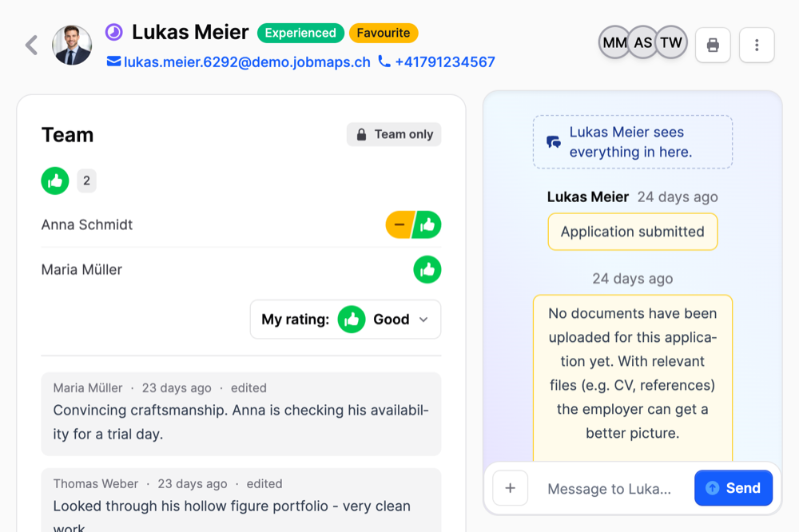Image resolution: width=799 pixels, height=532 pixels.
Task: Select the Experienced tag
Action: [300, 33]
